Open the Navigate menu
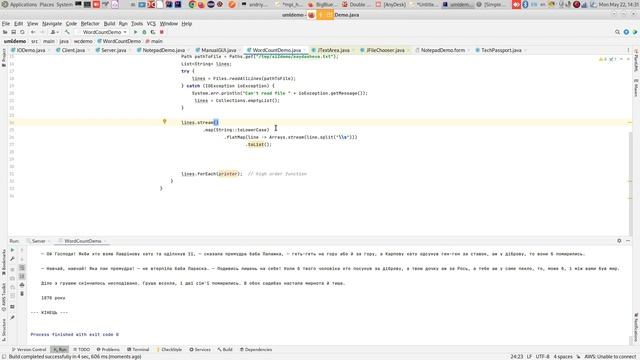The width and height of the screenshot is (640, 360). [52, 24]
